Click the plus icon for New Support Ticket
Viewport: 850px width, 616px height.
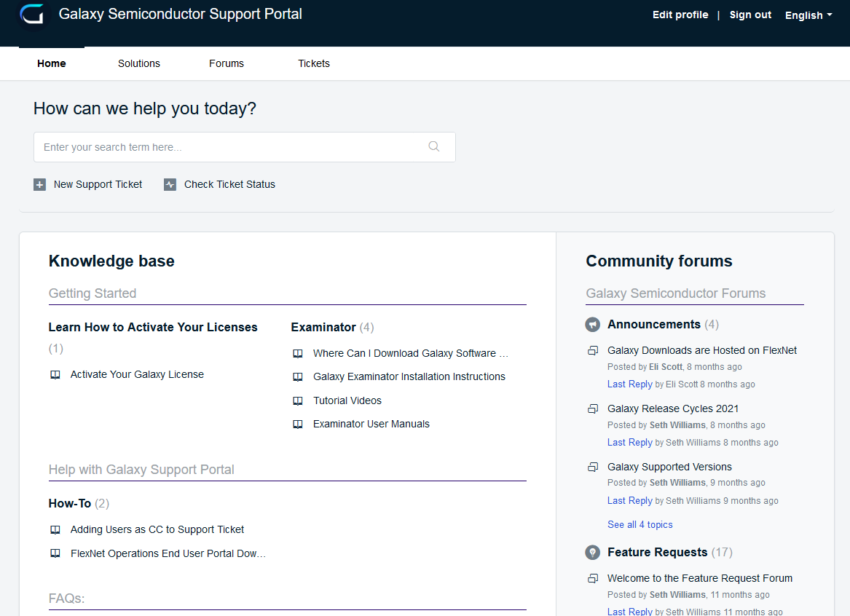pyautogui.click(x=39, y=185)
